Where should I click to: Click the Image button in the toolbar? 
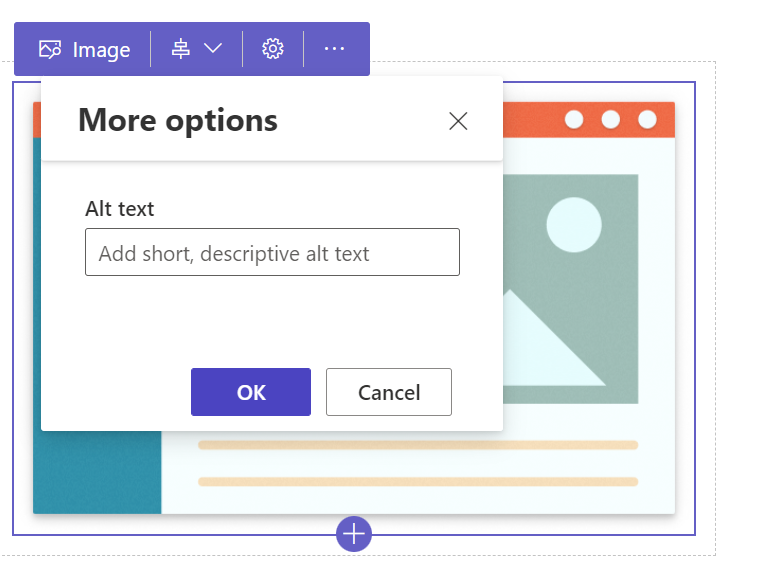pyautogui.click(x=84, y=49)
